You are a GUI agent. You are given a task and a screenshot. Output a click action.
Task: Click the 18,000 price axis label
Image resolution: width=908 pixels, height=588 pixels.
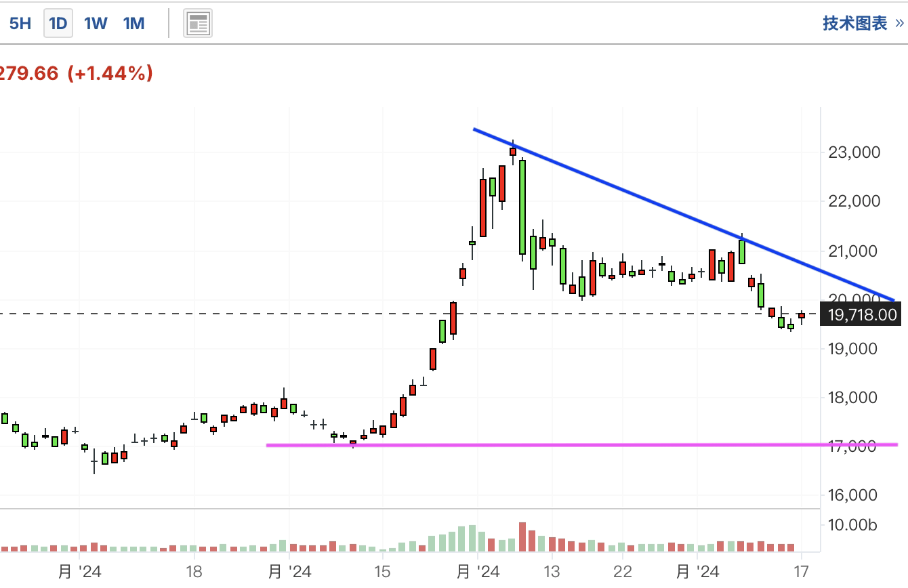pyautogui.click(x=854, y=398)
